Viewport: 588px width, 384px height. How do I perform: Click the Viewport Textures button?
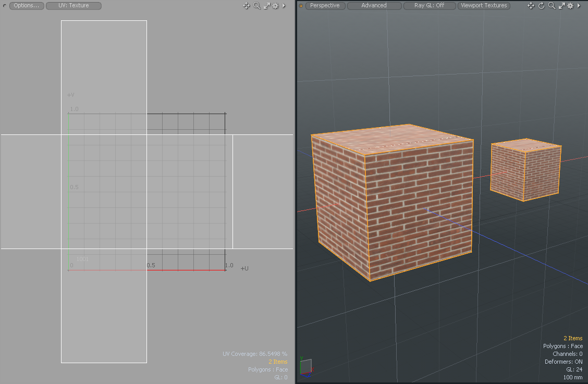click(484, 6)
